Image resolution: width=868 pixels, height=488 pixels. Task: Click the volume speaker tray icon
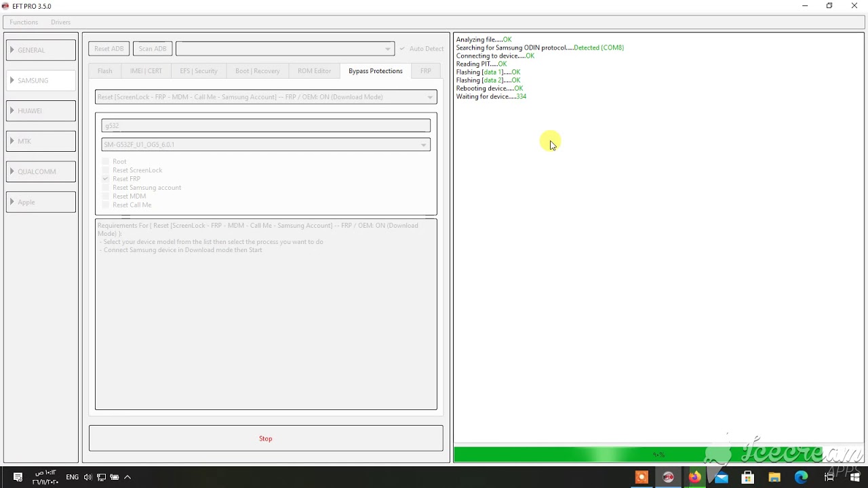[x=87, y=477]
